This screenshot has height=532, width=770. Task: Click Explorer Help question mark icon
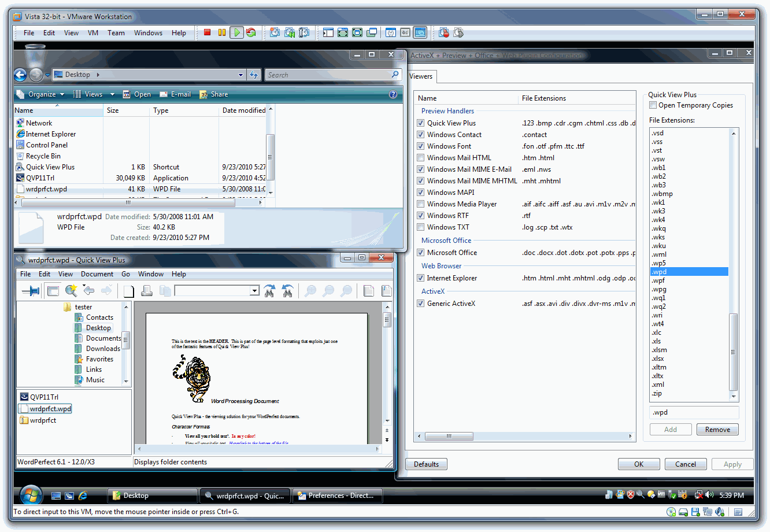pyautogui.click(x=393, y=94)
